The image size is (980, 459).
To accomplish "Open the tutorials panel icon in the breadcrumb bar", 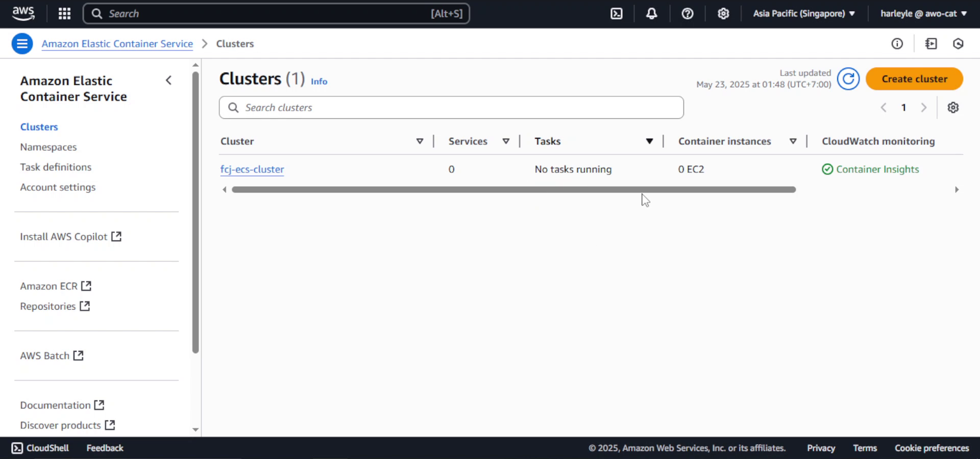I will click(x=931, y=44).
